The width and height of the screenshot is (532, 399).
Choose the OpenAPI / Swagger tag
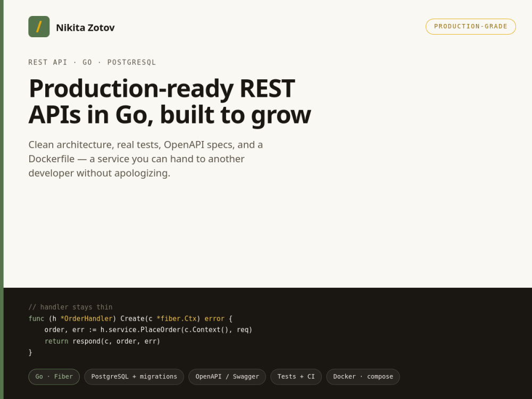[x=227, y=377]
